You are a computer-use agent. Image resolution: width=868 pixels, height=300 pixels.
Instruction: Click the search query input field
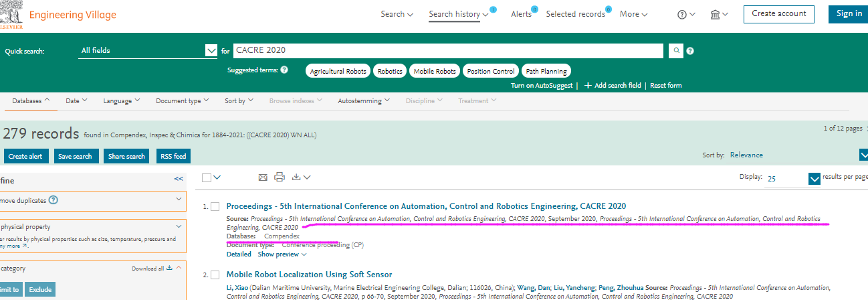point(447,51)
